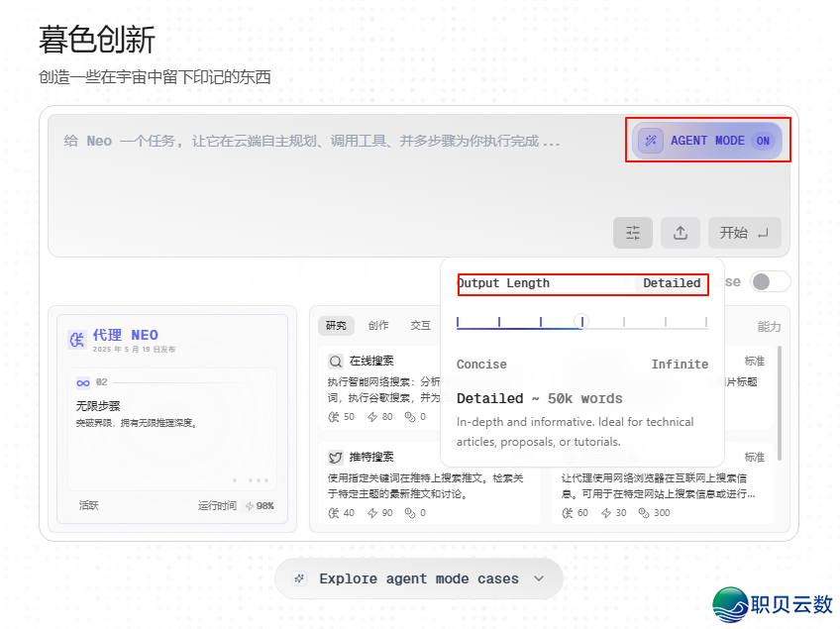Click the 开始 start button
The width and height of the screenshot is (840, 629).
(744, 233)
